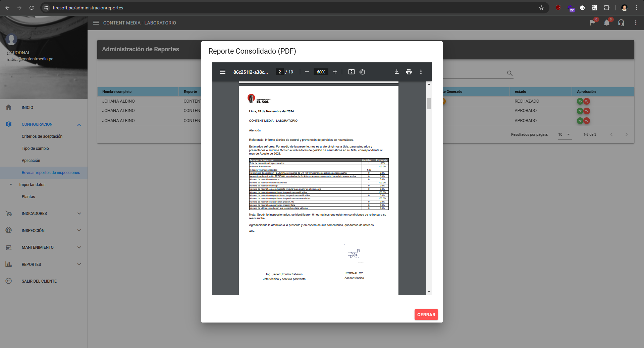Rotate the PDF page counterclockwise
This screenshot has width=644, height=348.
[x=362, y=72]
